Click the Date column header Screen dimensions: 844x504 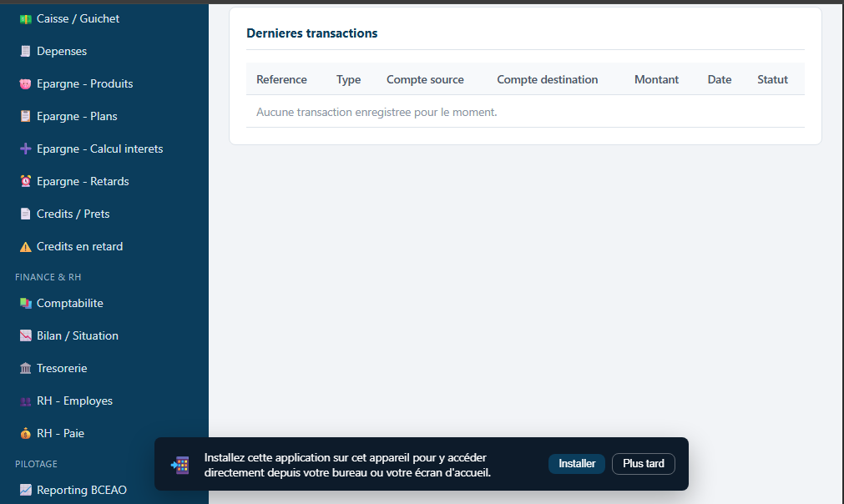[x=719, y=79]
